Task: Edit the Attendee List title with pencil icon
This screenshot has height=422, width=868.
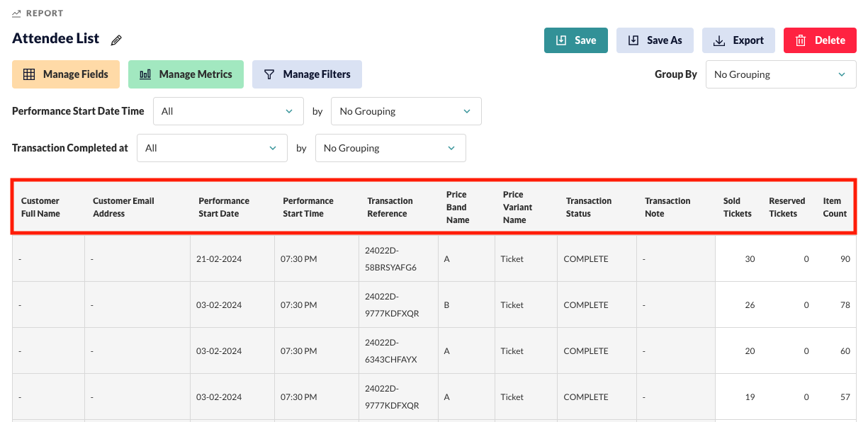Action: [116, 40]
